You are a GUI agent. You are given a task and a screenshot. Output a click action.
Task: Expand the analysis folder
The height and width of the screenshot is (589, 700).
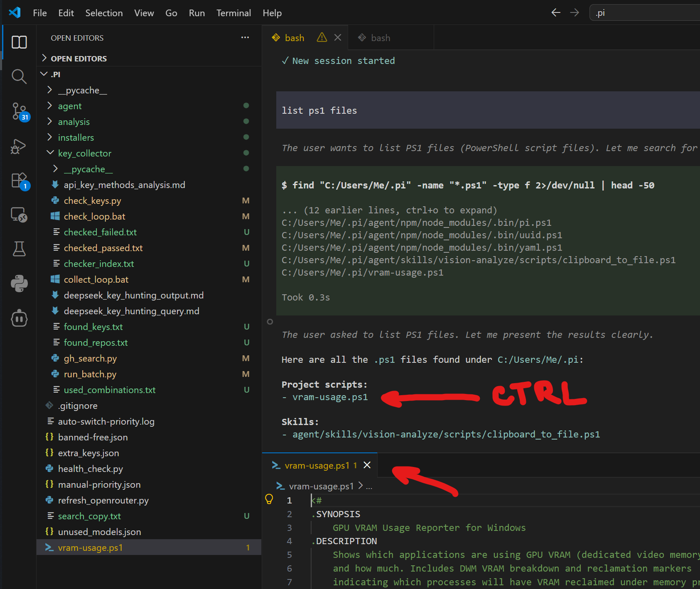[149, 122]
